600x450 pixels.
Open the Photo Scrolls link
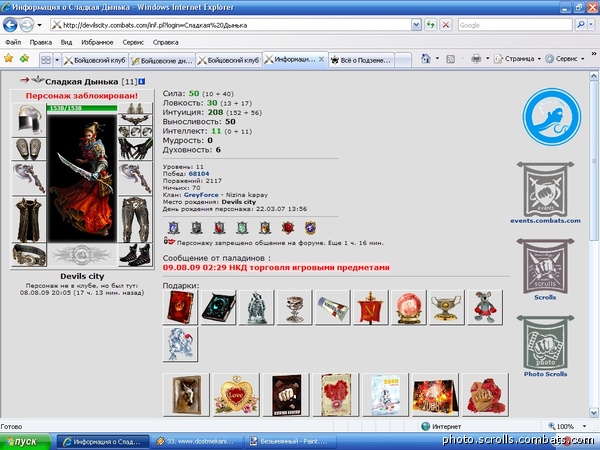(545, 374)
